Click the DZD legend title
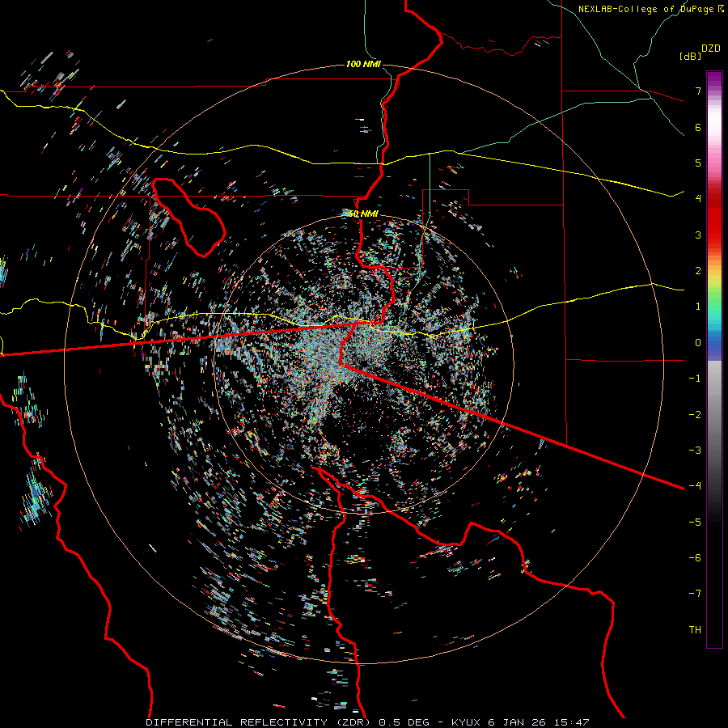The height and width of the screenshot is (728, 728). point(711,49)
